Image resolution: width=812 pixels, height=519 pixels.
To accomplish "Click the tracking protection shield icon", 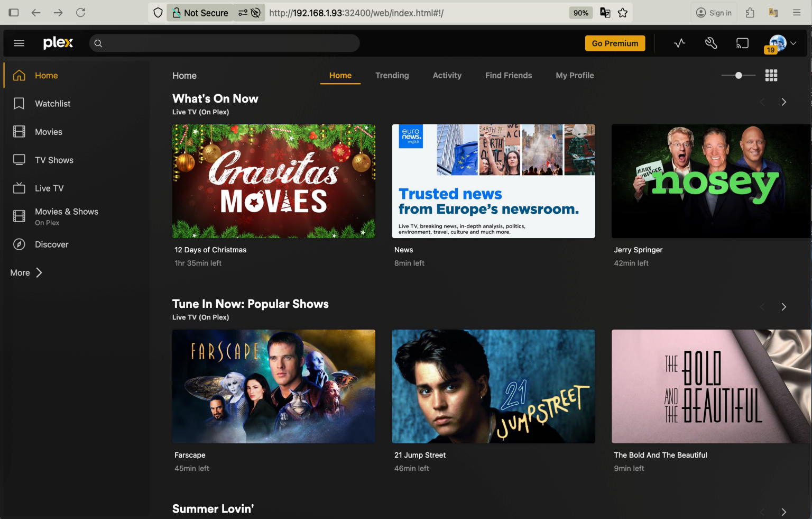I will [x=158, y=12].
